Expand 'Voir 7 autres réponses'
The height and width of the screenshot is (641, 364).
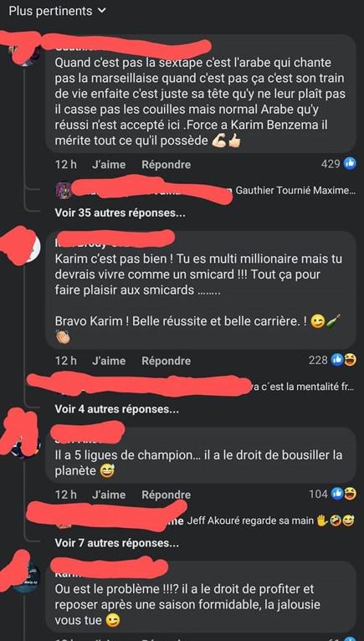tap(117, 543)
